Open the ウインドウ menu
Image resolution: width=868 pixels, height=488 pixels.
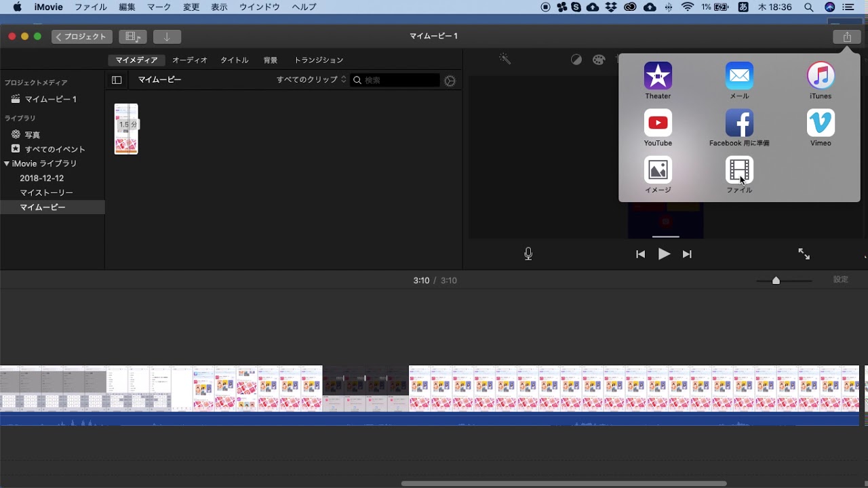coord(259,7)
